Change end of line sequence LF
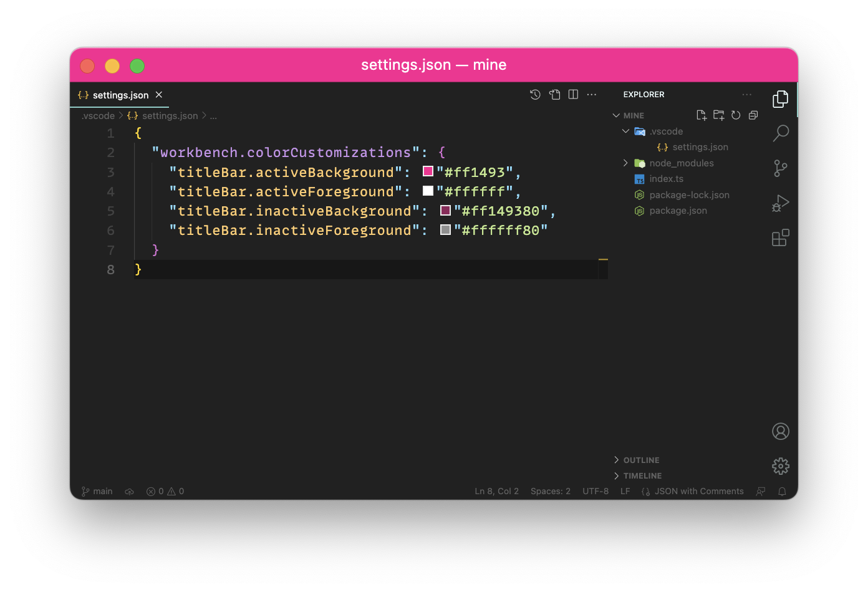Viewport: 868px width, 592px height. pyautogui.click(x=625, y=491)
